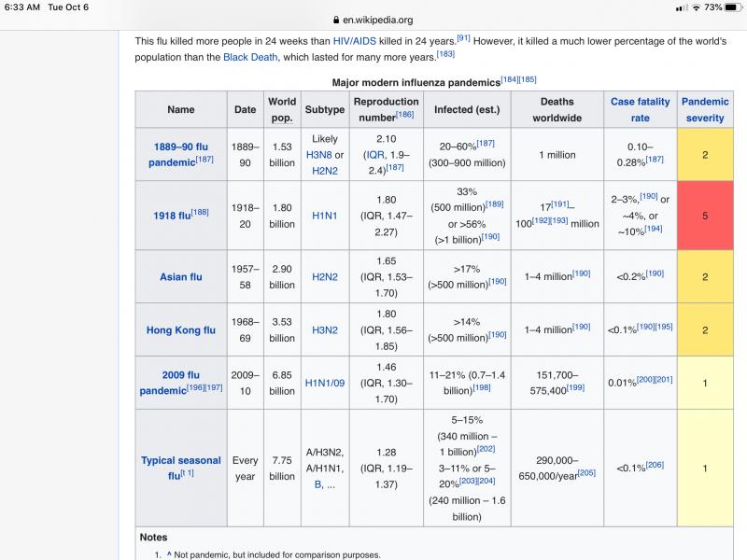This screenshot has width=747, height=560.
Task: Tap the caret back-link in Notes
Action: [169, 553]
